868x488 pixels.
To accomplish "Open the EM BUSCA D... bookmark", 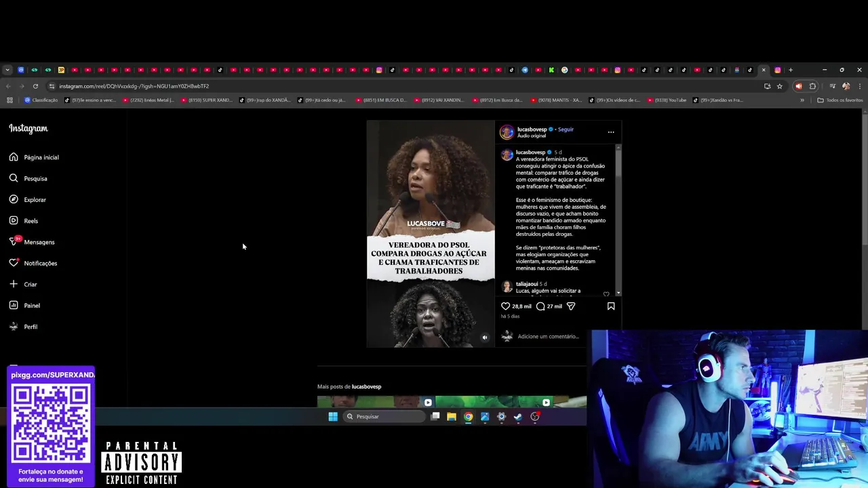I will click(x=381, y=100).
